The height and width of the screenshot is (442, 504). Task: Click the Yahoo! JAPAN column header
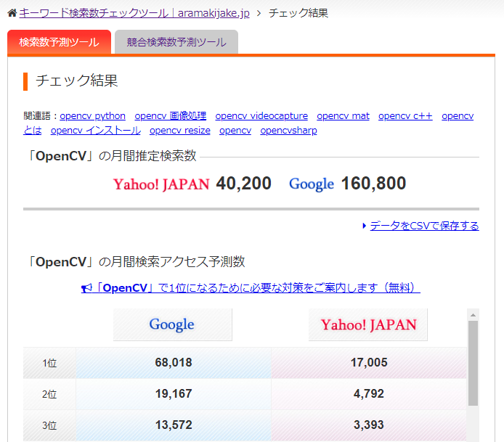click(368, 324)
